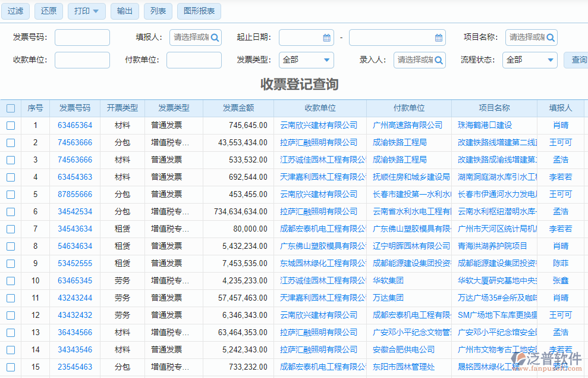
Task: Open the 流程状态 dropdown
Action: pyautogui.click(x=529, y=60)
